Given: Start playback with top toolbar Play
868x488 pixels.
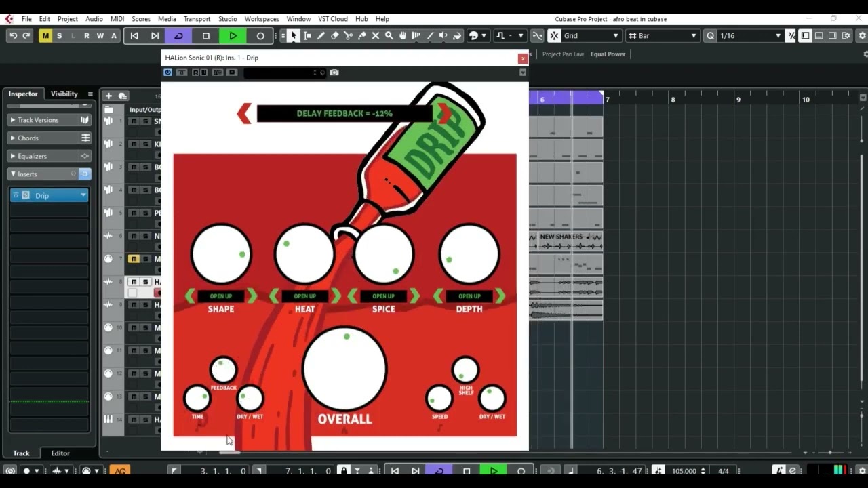Looking at the screenshot, I should 233,35.
